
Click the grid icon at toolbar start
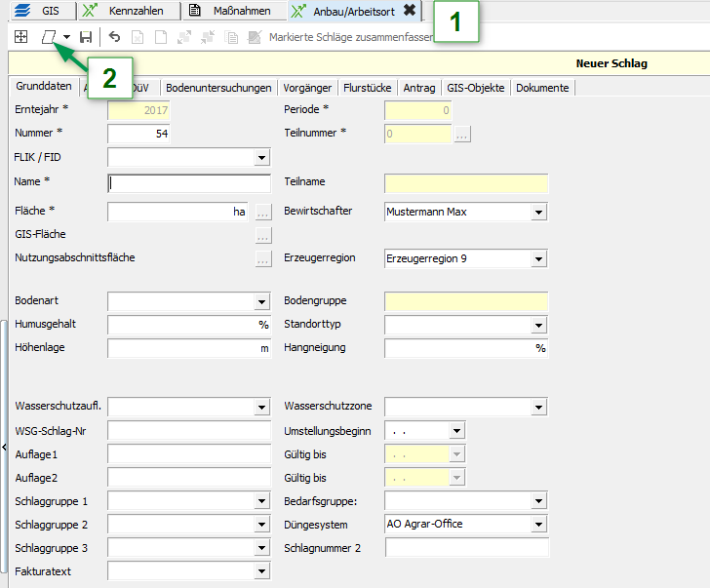tap(20, 37)
